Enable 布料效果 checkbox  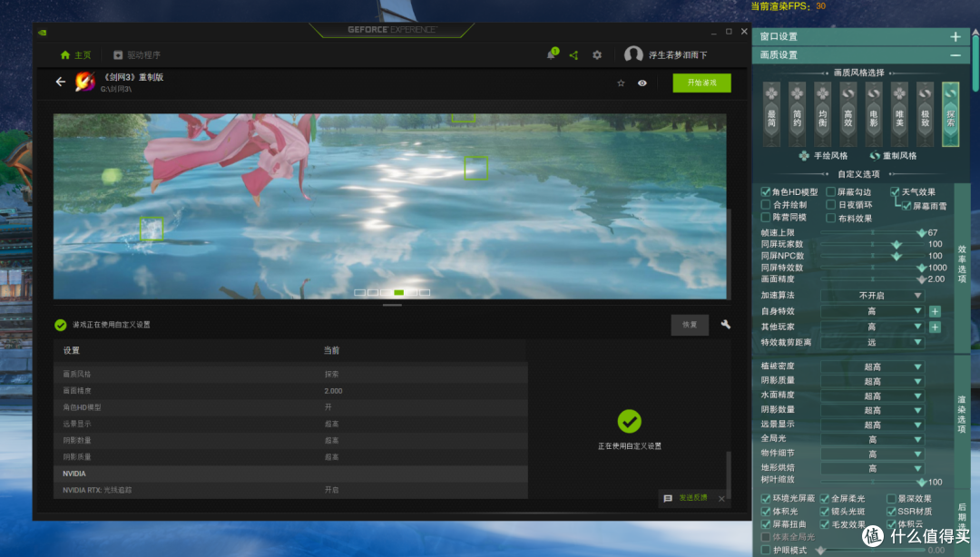[830, 219]
